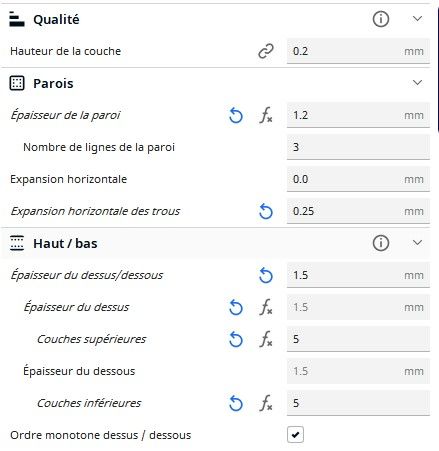
Task: Select the Expansion horizontale value field
Action: [358, 179]
